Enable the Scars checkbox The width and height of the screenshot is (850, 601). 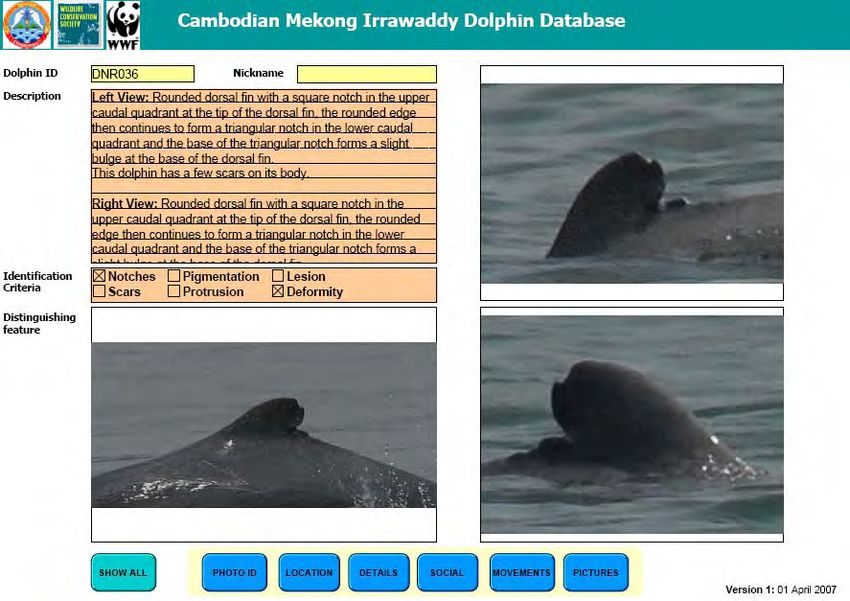click(x=99, y=292)
